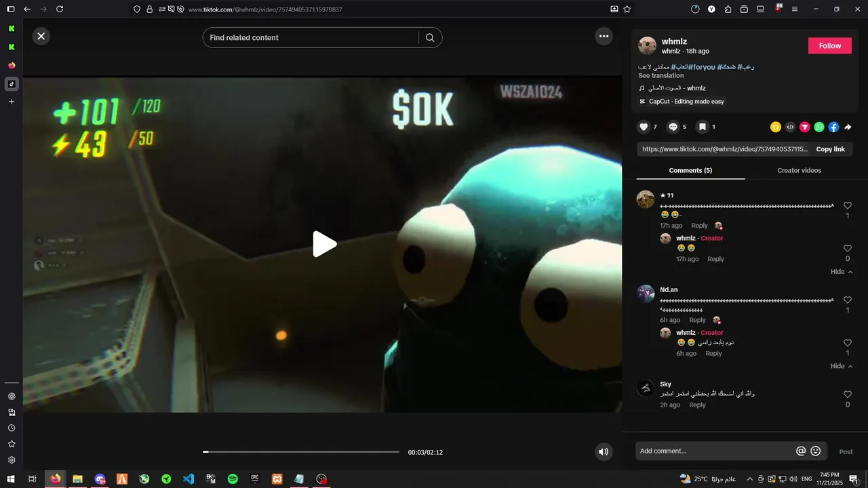Reload the page in browser toolbar
The height and width of the screenshot is (488, 868).
coord(60,9)
